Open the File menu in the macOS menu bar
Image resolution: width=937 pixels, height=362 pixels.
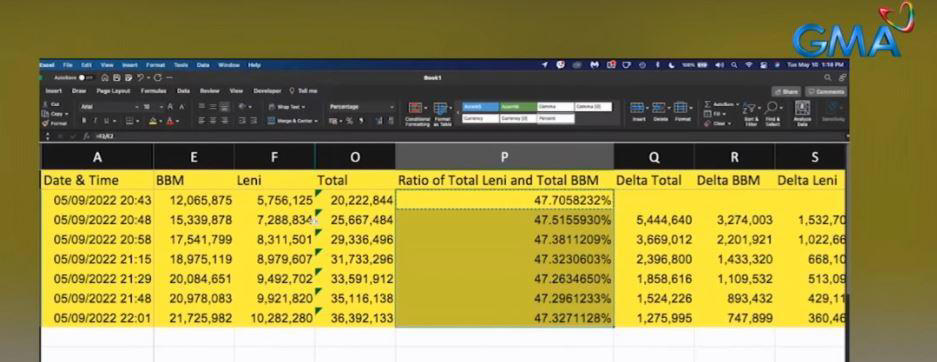[68, 65]
